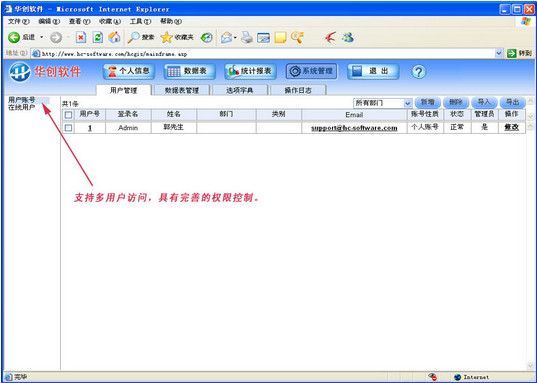
Task: Click the 导出 export button
Action: [x=513, y=102]
